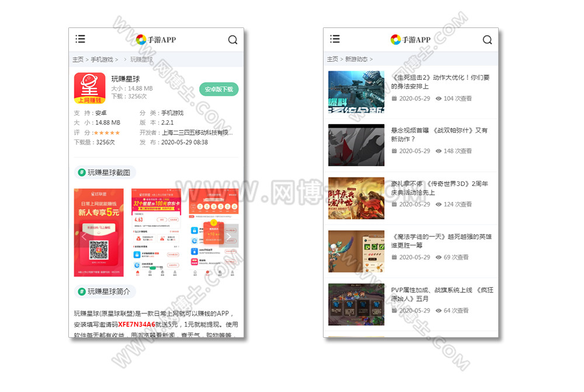584x392 pixels.
Task: Click the 148 次查看 view count
Action: [x=457, y=151]
